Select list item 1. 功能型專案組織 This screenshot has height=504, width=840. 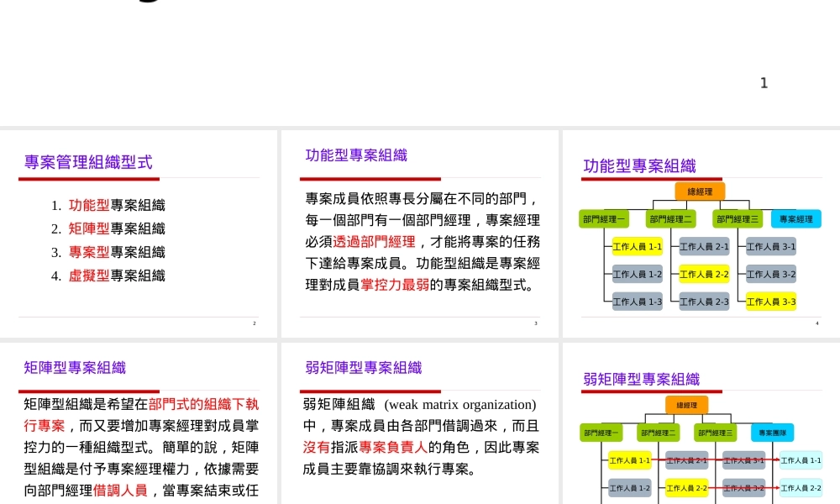pyautogui.click(x=108, y=205)
